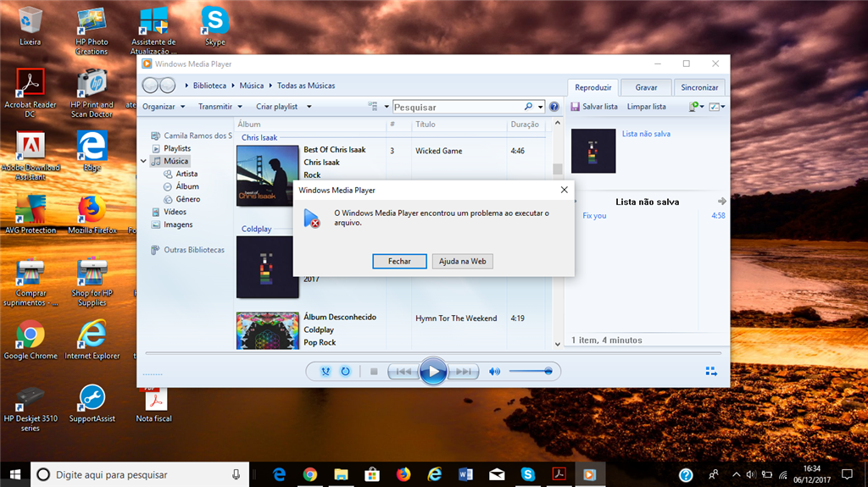This screenshot has height=487, width=868.
Task: Click the stop playback button
Action: 374,371
